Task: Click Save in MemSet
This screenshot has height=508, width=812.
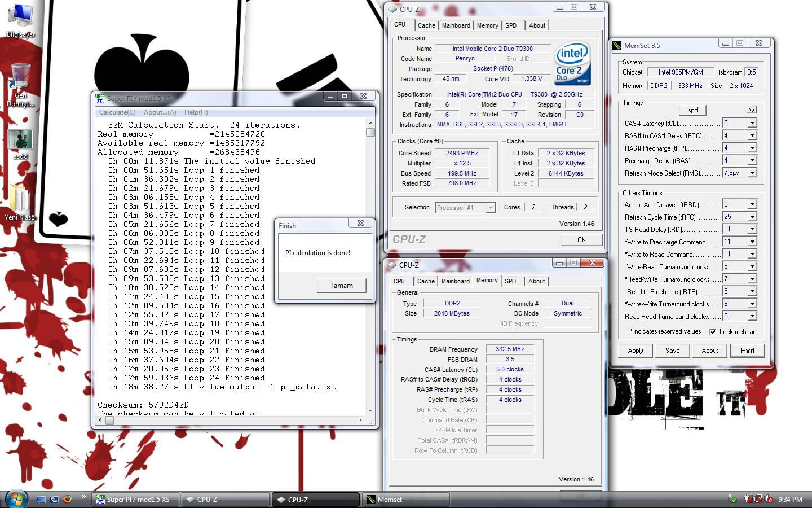Action: click(673, 351)
